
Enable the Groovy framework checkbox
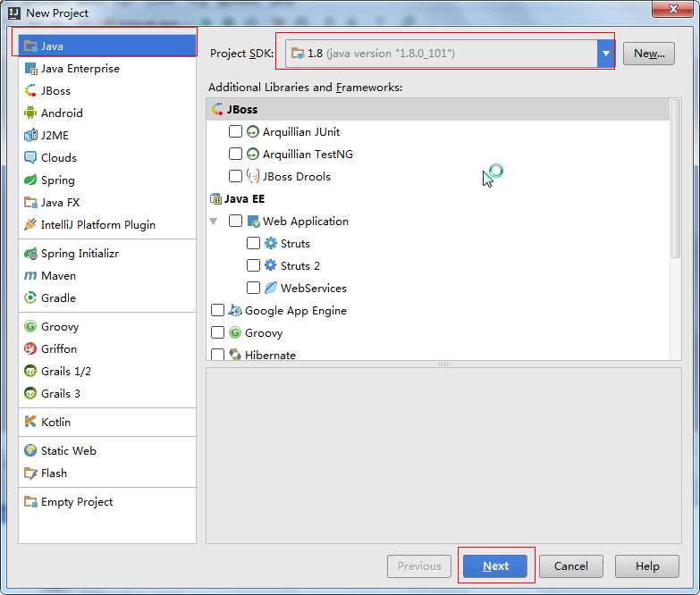click(x=217, y=332)
